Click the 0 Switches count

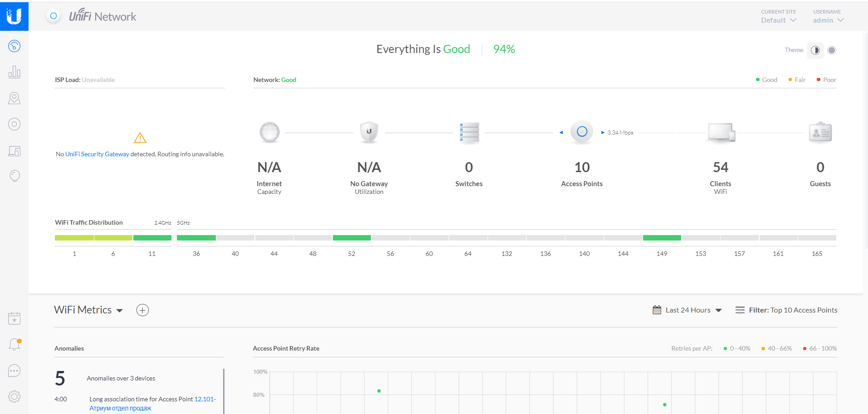pyautogui.click(x=469, y=168)
